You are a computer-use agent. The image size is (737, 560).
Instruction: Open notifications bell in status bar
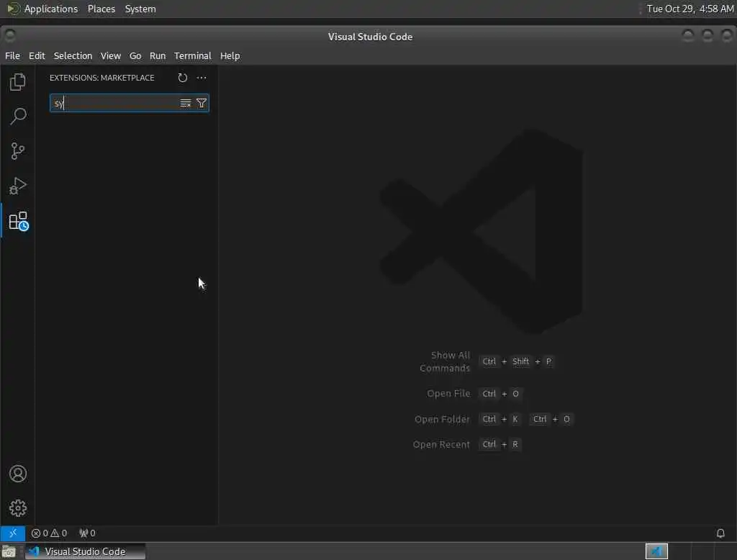(x=720, y=533)
